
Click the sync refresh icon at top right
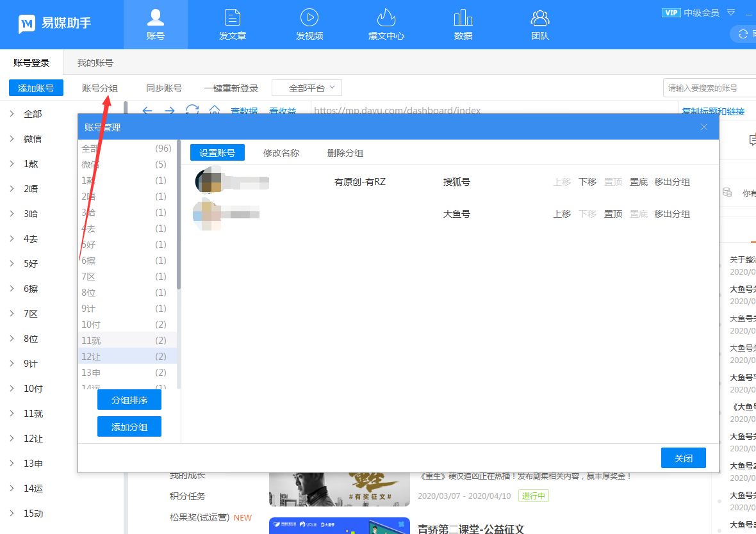pos(743,34)
